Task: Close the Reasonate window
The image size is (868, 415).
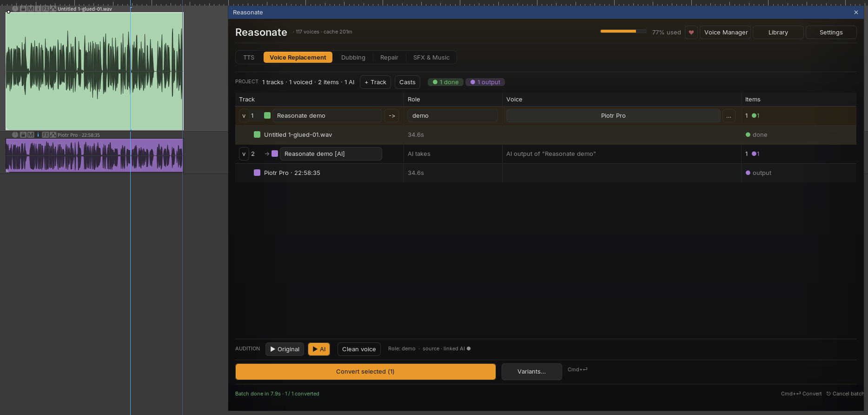Action: [856, 13]
